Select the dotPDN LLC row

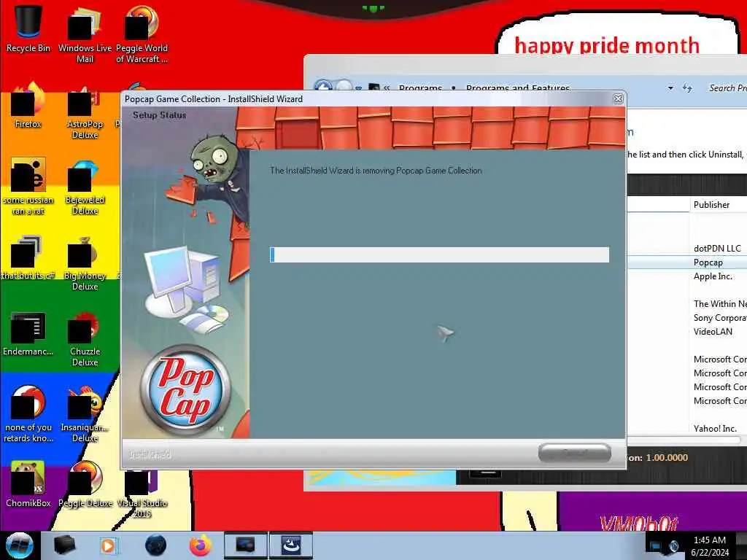687,249
